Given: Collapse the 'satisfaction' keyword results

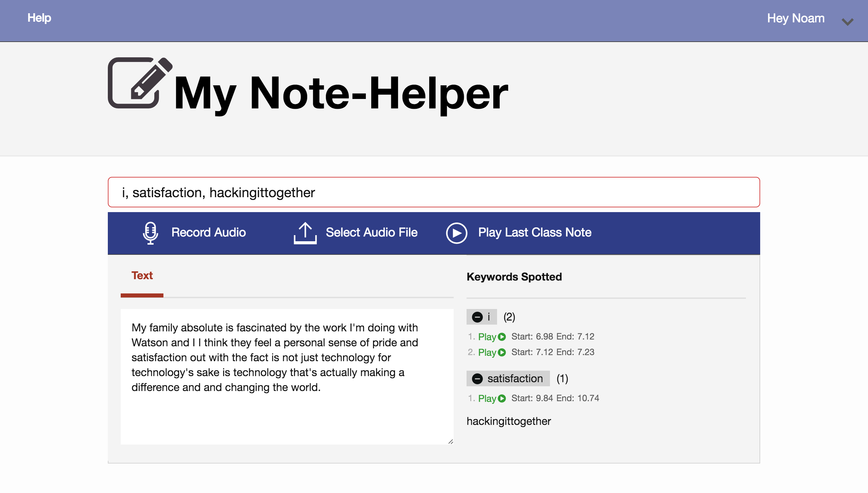Looking at the screenshot, I should [477, 378].
